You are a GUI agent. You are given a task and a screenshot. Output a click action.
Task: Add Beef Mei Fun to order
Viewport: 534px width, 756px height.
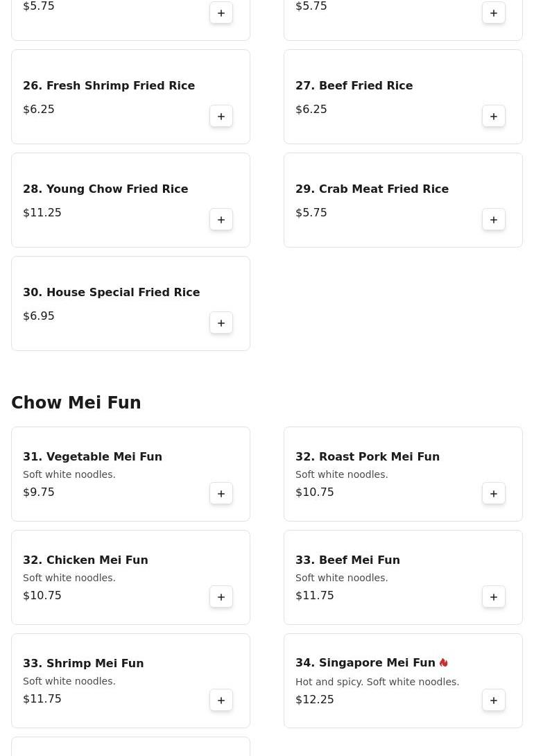point(494,597)
